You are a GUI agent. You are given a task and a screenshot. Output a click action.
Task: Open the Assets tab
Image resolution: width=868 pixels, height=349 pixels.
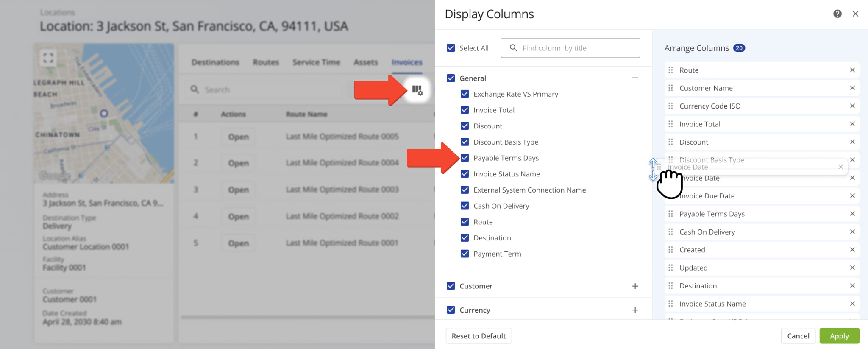point(366,62)
